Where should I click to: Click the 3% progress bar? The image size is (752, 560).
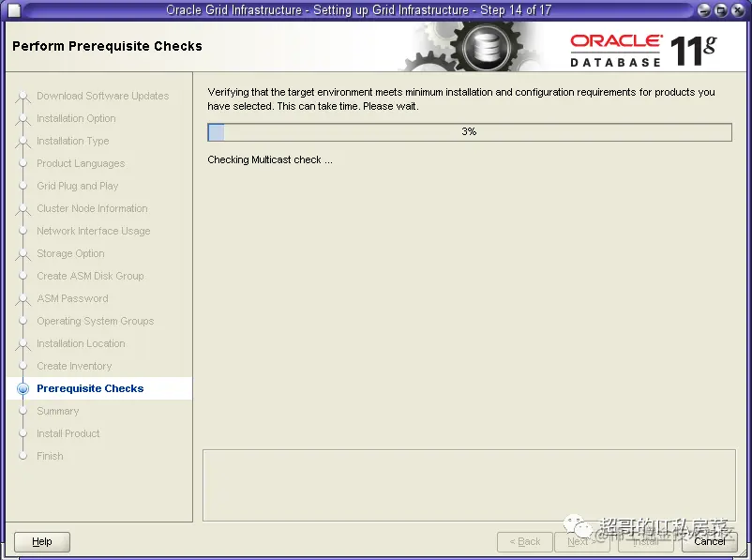point(470,132)
